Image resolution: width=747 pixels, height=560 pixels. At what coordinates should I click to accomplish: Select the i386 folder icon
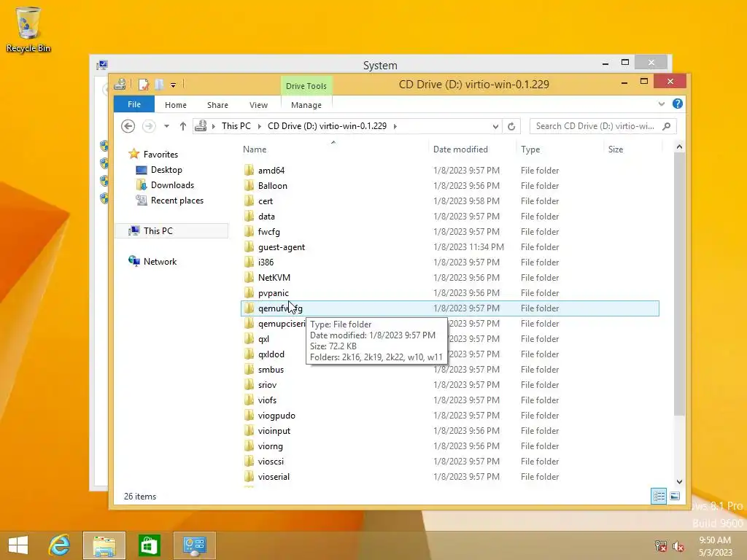pyautogui.click(x=249, y=262)
